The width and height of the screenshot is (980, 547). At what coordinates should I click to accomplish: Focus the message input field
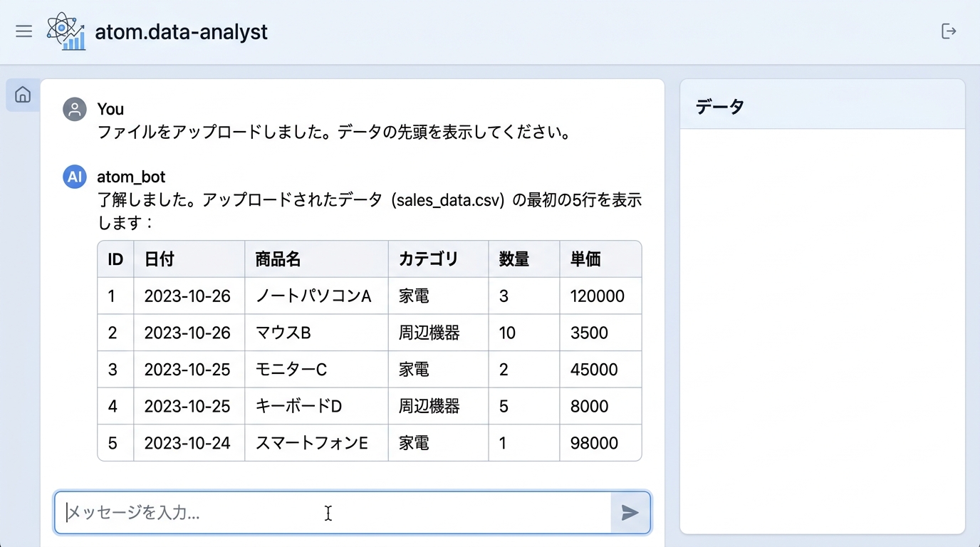click(332, 513)
